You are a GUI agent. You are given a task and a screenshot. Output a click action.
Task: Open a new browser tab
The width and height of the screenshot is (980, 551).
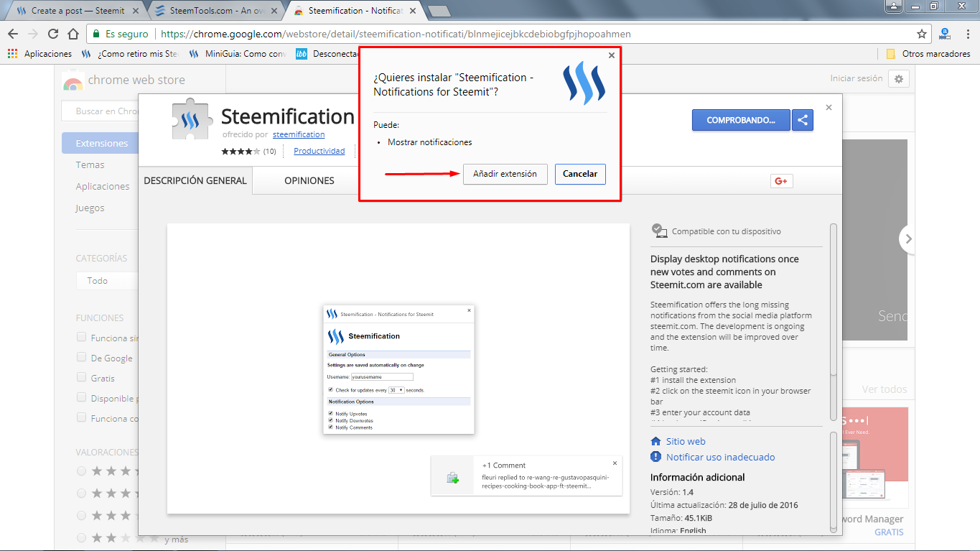pyautogui.click(x=439, y=11)
